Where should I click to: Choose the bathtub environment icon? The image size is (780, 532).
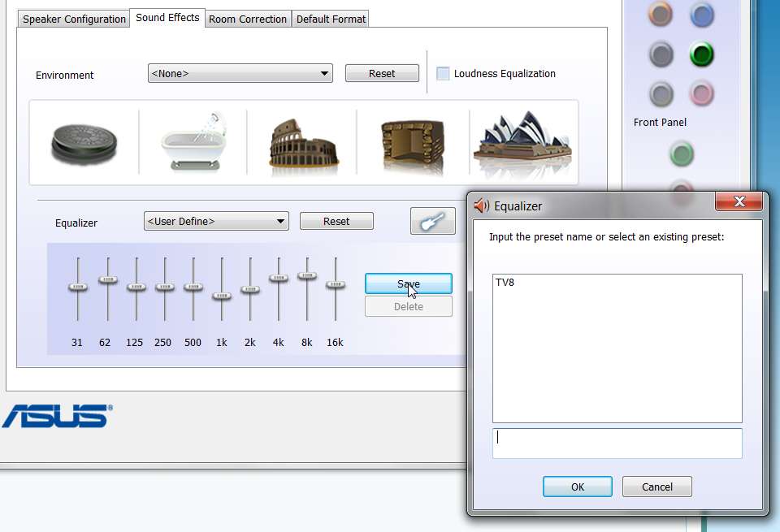coord(193,141)
